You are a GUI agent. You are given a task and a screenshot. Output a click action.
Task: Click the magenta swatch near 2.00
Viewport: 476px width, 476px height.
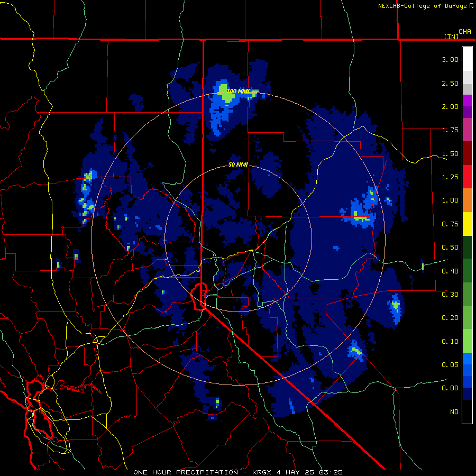pyautogui.click(x=467, y=100)
